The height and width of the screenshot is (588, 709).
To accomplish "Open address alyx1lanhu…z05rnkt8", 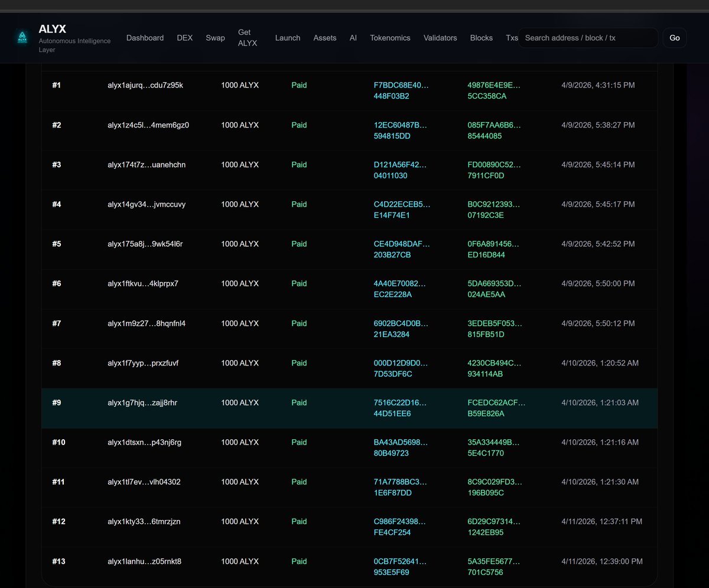I will tap(145, 561).
